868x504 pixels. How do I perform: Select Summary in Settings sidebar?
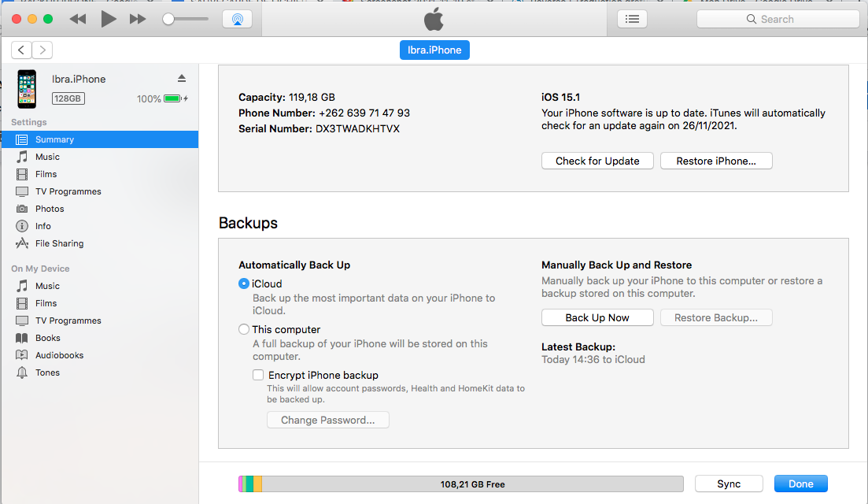54,139
